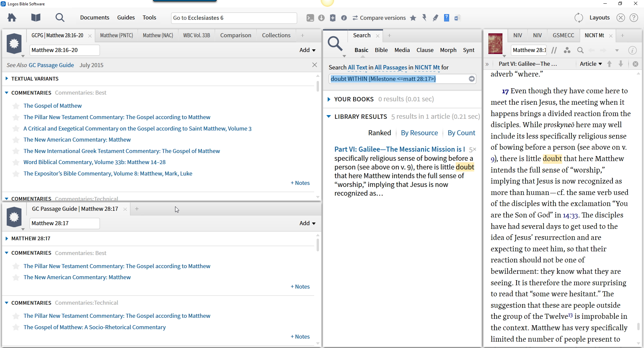Click the Go to Ecclesiastes 6 command box
644x348 pixels.
pyautogui.click(x=234, y=18)
